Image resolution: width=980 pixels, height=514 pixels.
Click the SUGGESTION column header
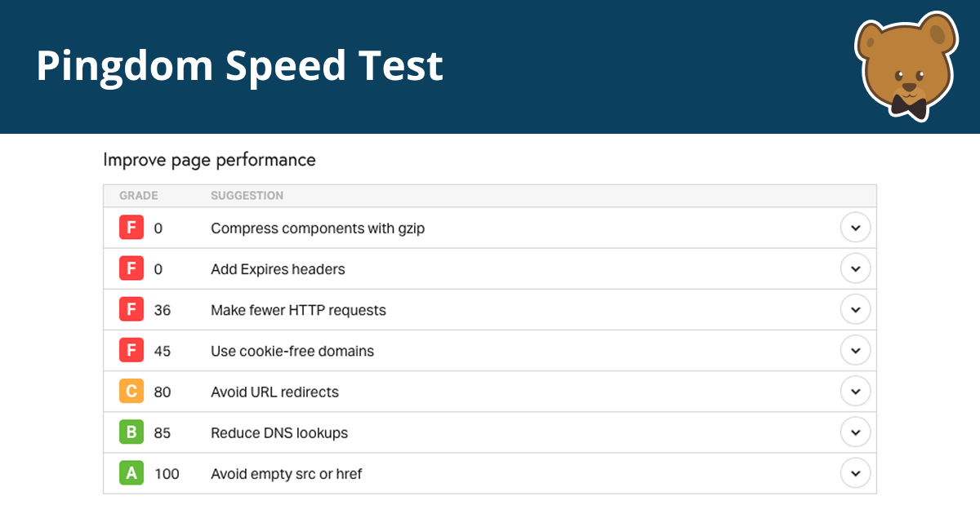click(x=247, y=196)
